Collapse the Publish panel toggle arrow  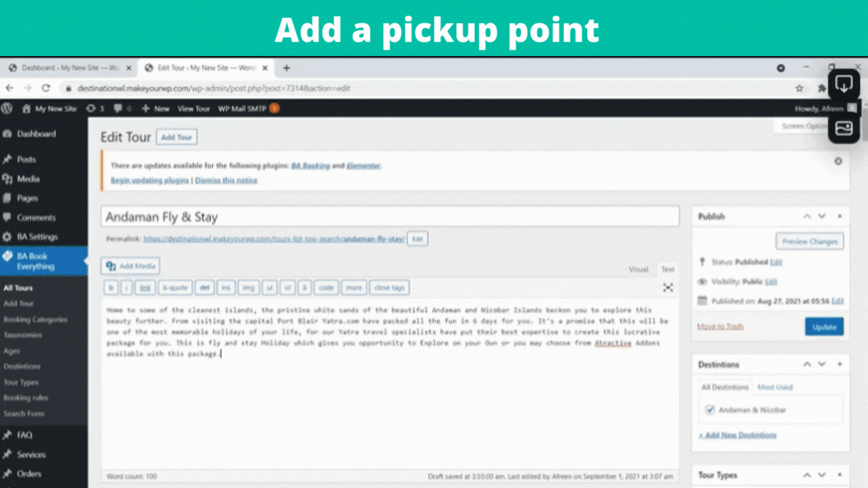click(840, 216)
